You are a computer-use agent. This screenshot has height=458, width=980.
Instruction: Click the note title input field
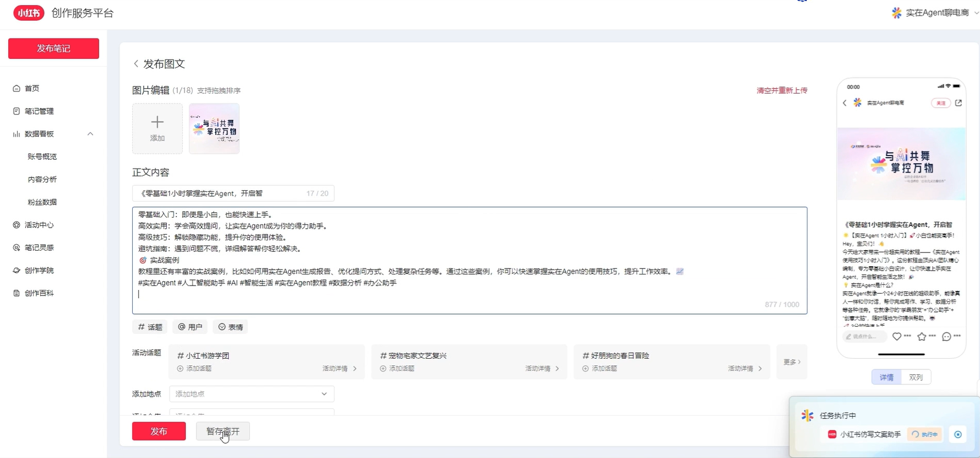pos(220,193)
